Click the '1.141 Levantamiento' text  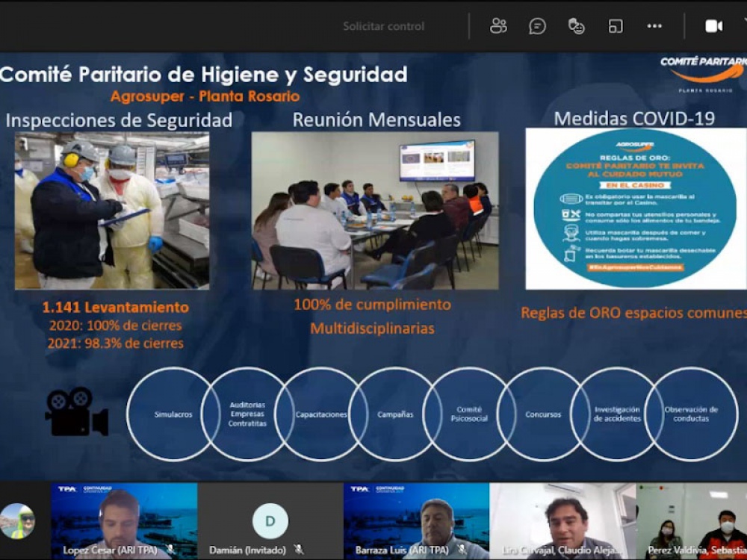point(116,307)
